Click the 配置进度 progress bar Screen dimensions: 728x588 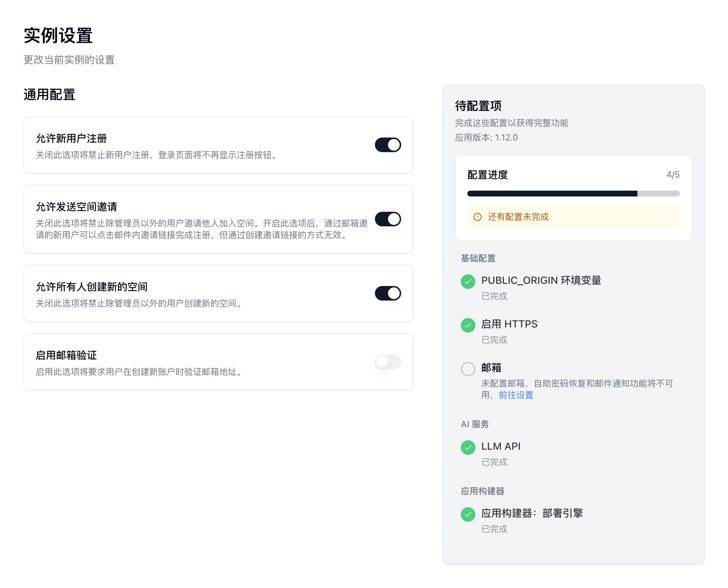[573, 194]
